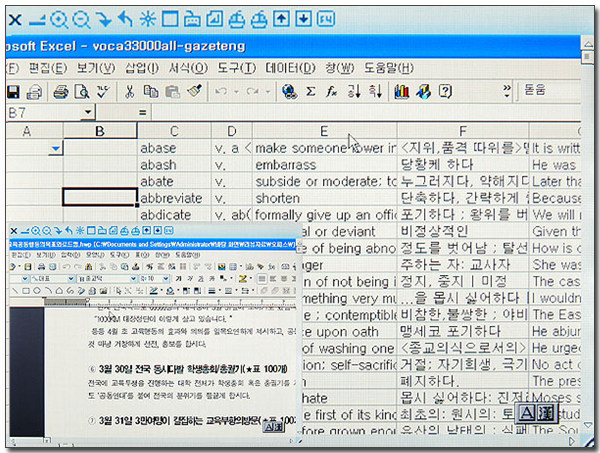Click the Drawing toolbar icon in Excel

[423, 92]
